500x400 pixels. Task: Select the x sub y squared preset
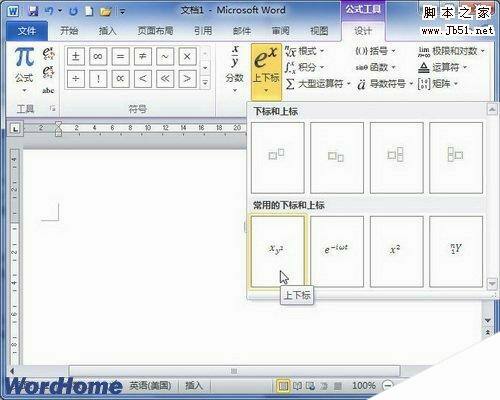click(278, 251)
